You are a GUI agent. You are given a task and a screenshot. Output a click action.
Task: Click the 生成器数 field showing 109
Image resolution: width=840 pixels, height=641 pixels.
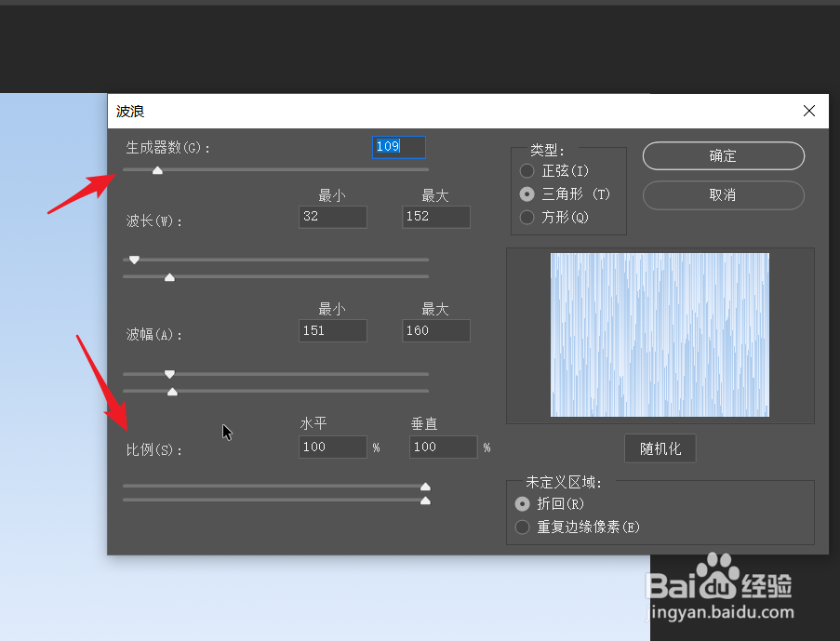pos(399,147)
